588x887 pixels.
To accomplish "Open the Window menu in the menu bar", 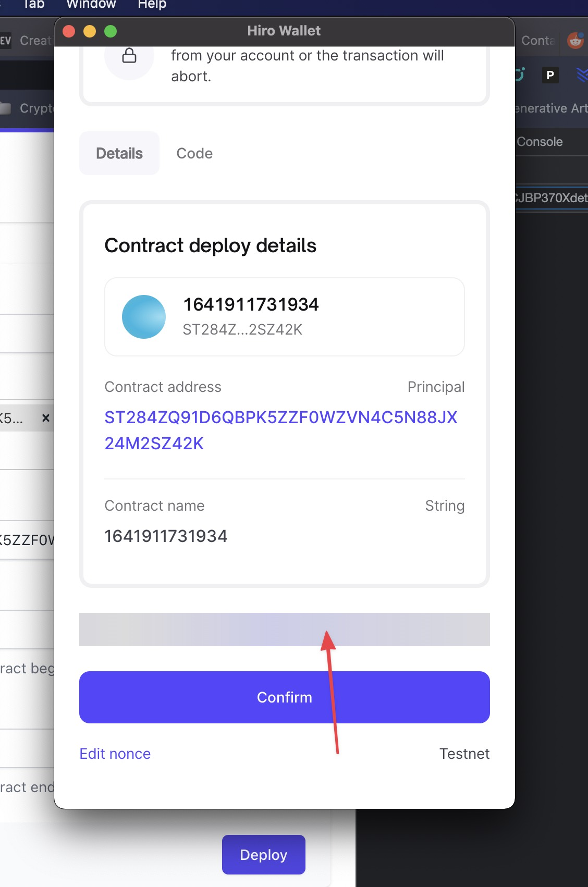I will click(91, 4).
